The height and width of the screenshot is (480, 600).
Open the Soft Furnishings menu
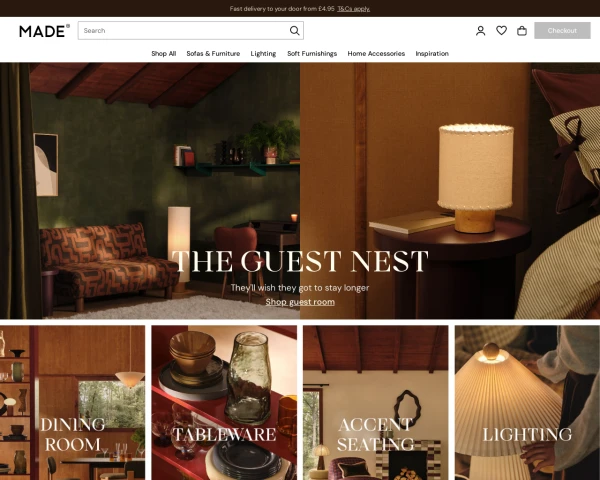312,54
